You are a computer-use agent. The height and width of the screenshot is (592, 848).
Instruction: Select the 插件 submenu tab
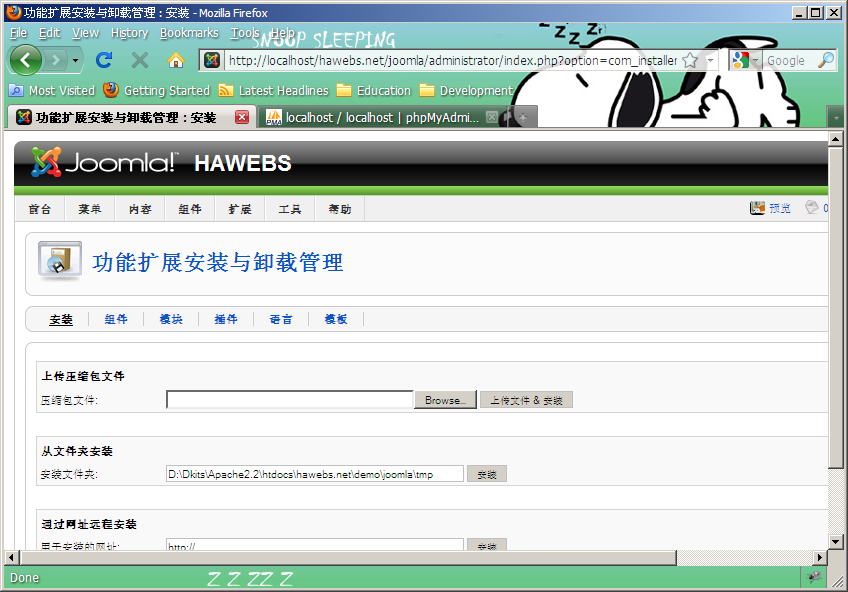(226, 319)
